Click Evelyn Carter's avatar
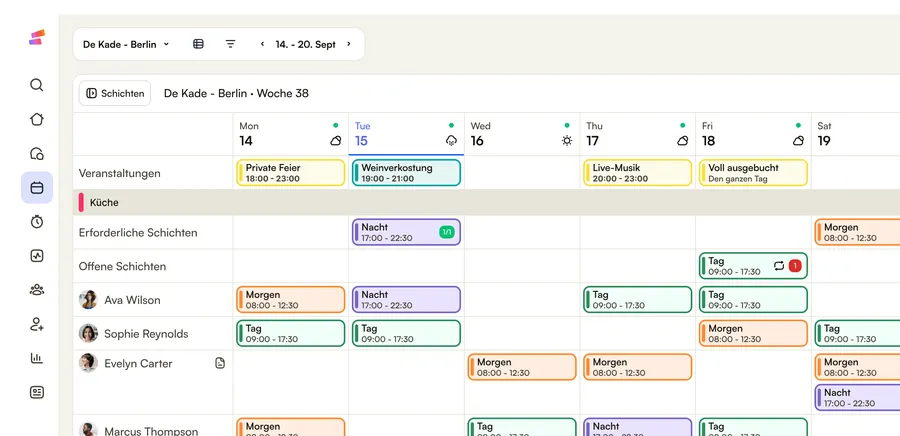This screenshot has height=436, width=900. [x=88, y=363]
